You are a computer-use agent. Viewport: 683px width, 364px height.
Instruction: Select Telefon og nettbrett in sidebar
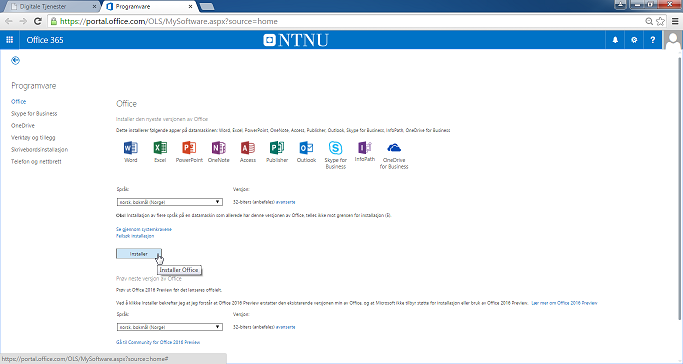coord(36,162)
